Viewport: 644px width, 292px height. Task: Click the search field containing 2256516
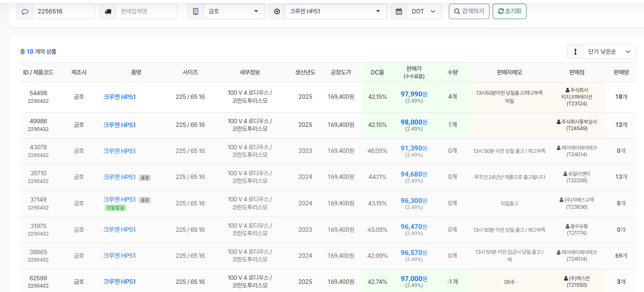tap(63, 11)
